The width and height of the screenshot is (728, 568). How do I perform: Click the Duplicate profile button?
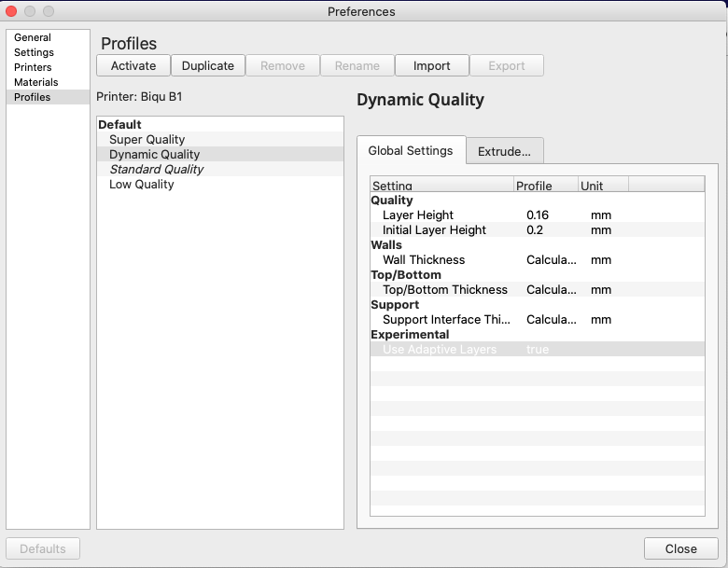[x=208, y=65]
